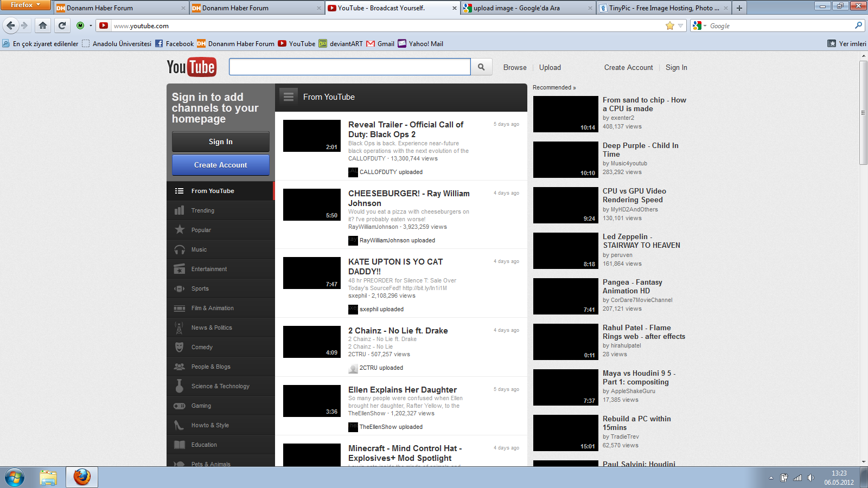Open the From YouTube guide menu icon
868x488 pixels.
coord(289,97)
